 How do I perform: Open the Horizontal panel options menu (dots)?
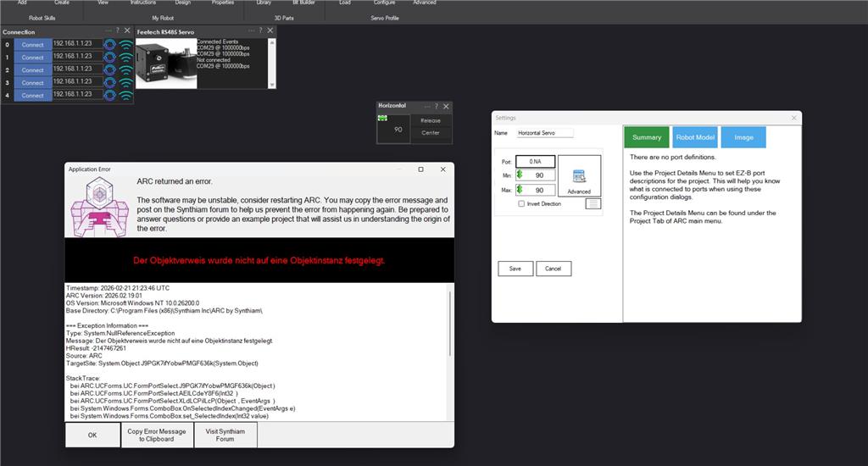coord(426,106)
